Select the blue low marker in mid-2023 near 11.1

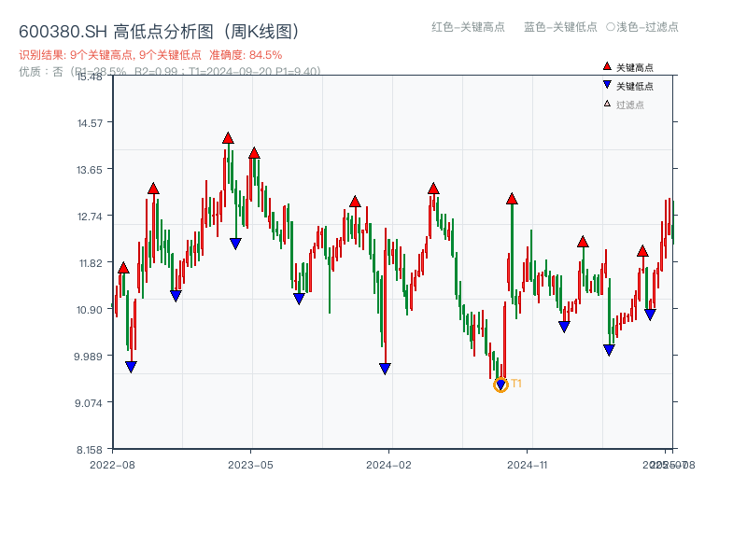(299, 299)
